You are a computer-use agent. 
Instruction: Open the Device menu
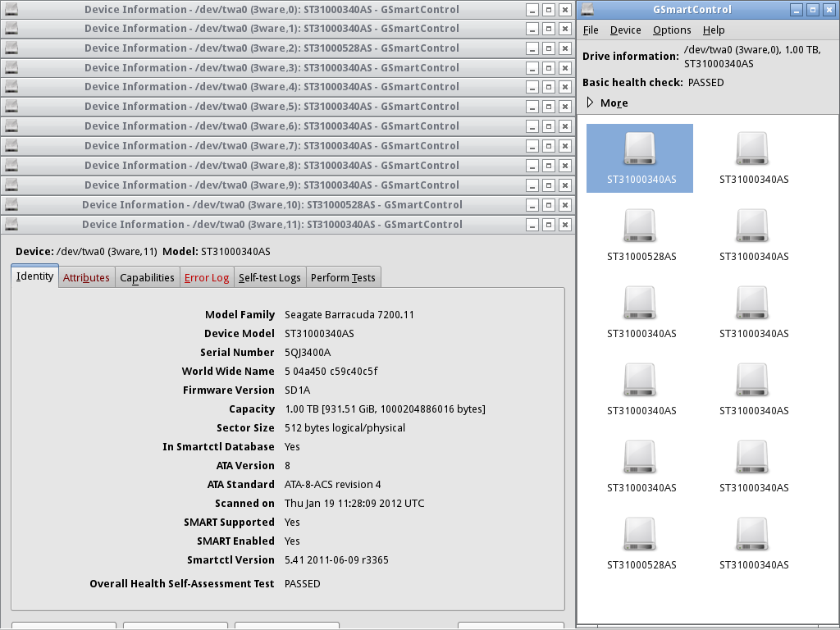coord(625,30)
